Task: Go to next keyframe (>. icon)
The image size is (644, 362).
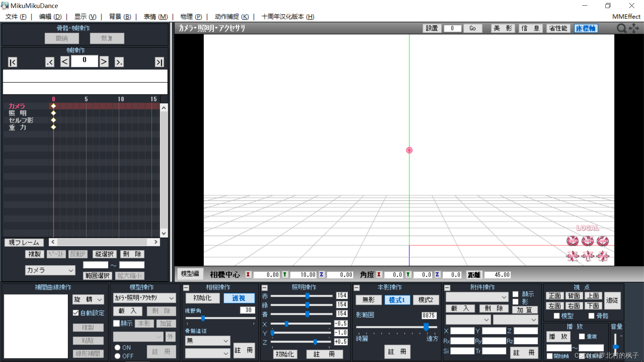Action: [119, 62]
